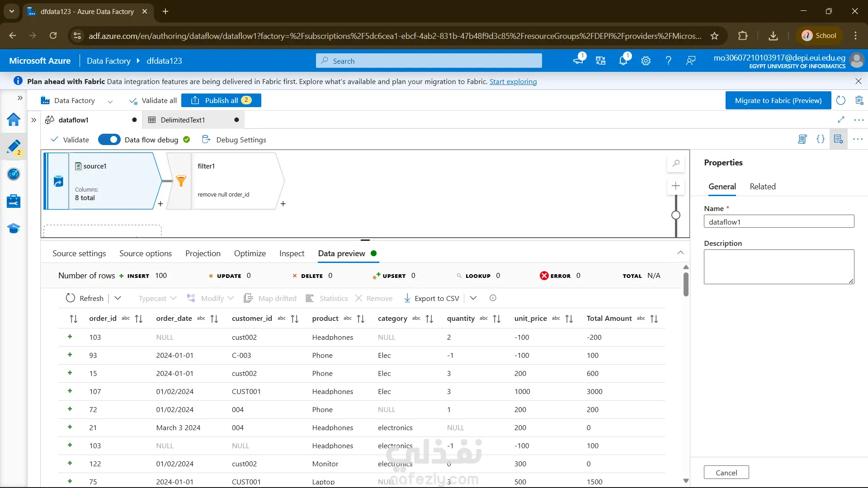Click the Description text area
Image resolution: width=868 pixels, height=488 pixels.
(779, 267)
